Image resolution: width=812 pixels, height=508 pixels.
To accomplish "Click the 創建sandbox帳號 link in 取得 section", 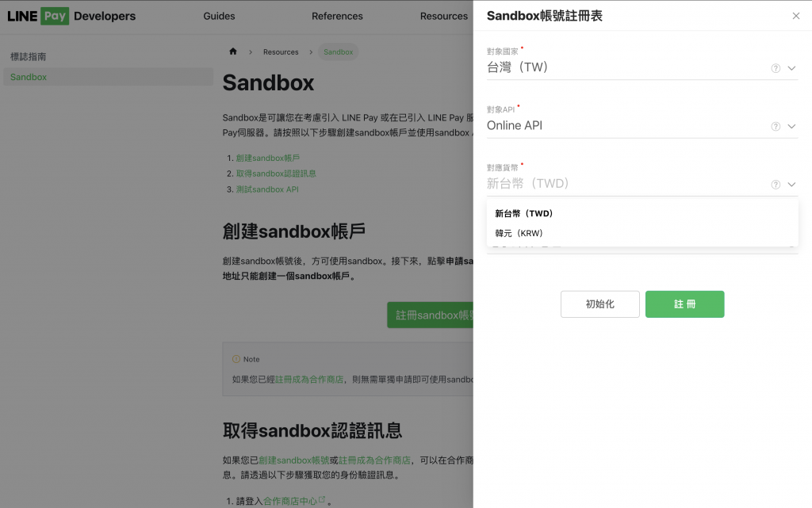I will [x=293, y=460].
